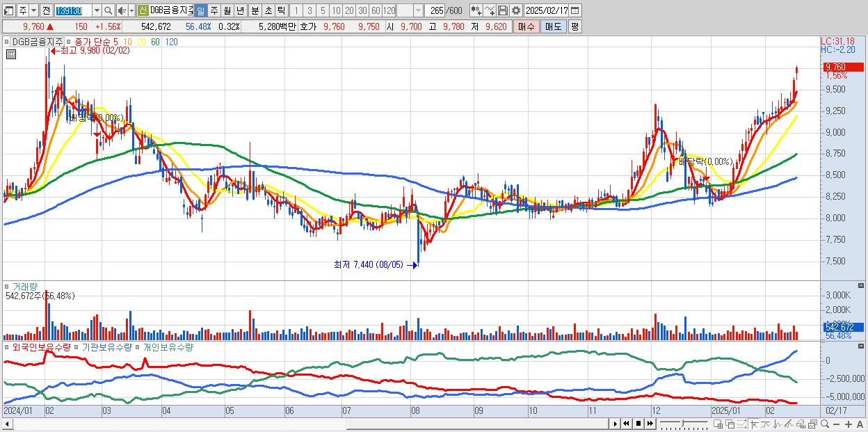The height and width of the screenshot is (432, 868).
Task: Select the 60 interval button
Action: coord(376,10)
